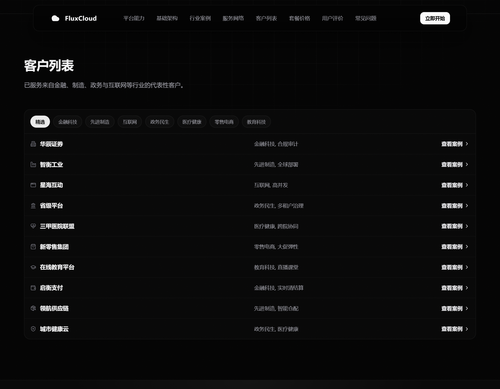The height and width of the screenshot is (389, 500).
Task: Open the 基础架构 nav item
Action: pos(167,18)
